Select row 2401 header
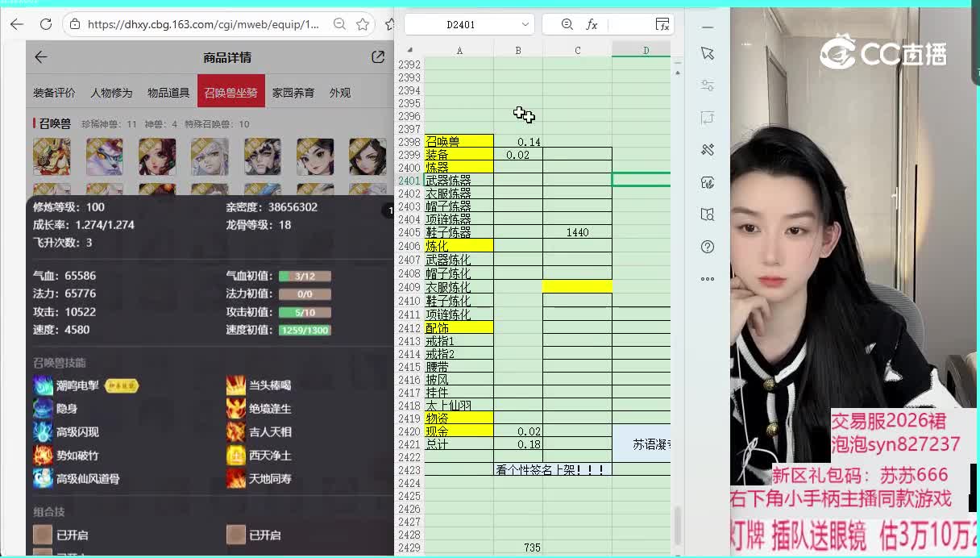The height and width of the screenshot is (558, 980). tap(409, 181)
